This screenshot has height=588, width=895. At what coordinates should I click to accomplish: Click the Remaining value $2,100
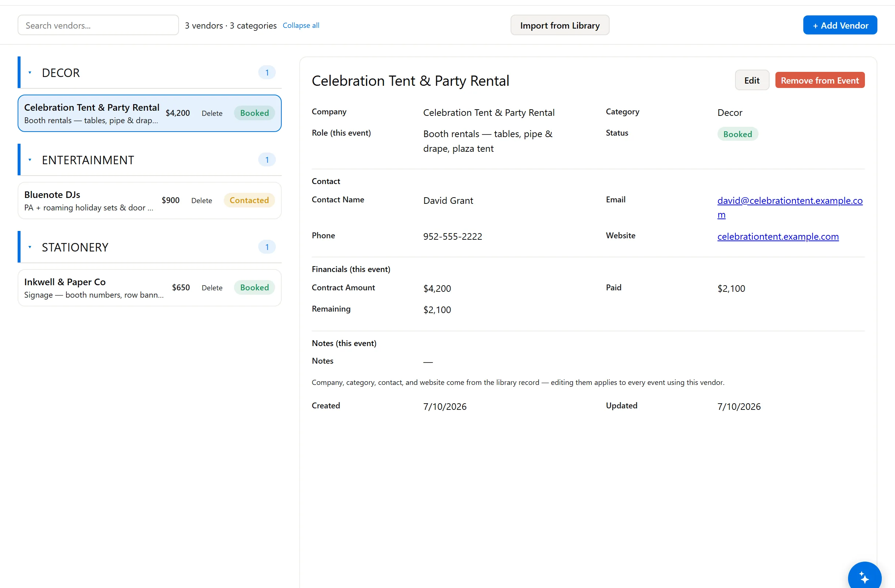437,310
